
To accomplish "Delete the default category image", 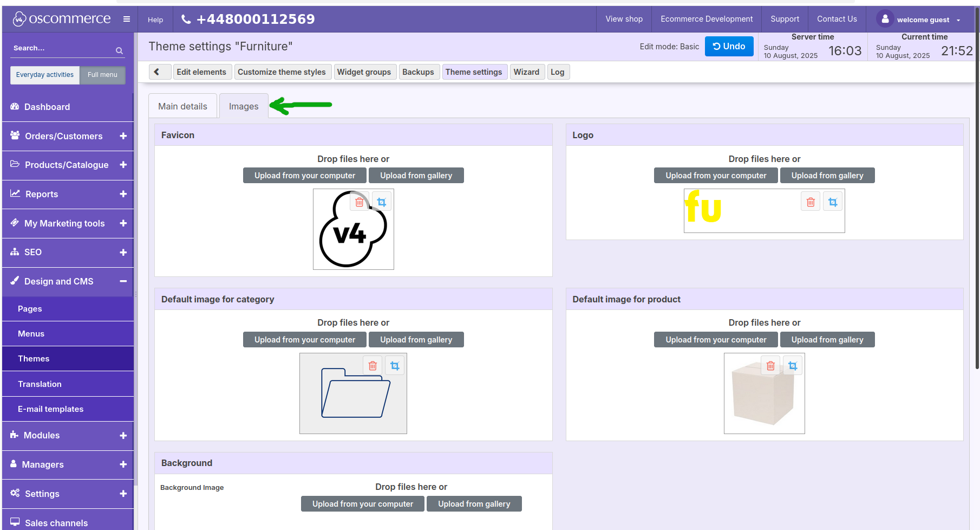I will (x=373, y=366).
